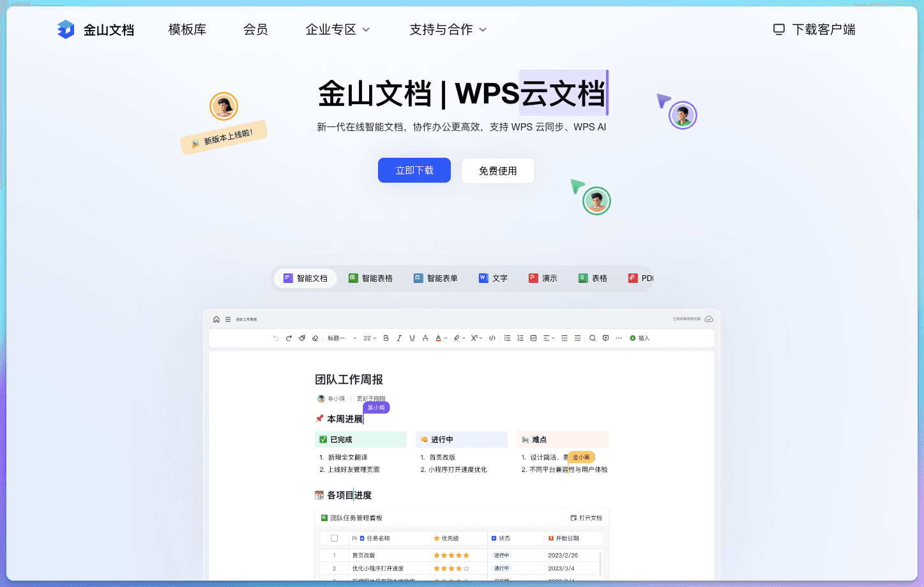The height and width of the screenshot is (587, 924).
Task: Open the more options ellipsis
Action: pyautogui.click(x=619, y=338)
